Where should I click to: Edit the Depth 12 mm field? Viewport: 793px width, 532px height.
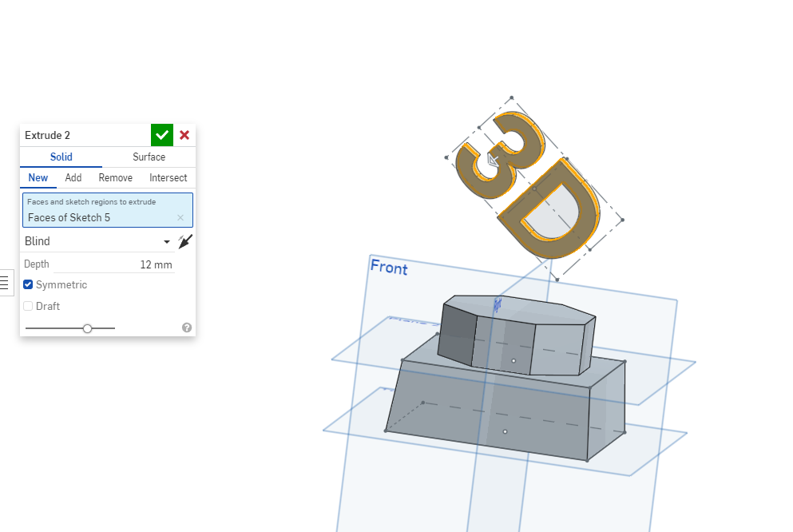click(x=113, y=264)
